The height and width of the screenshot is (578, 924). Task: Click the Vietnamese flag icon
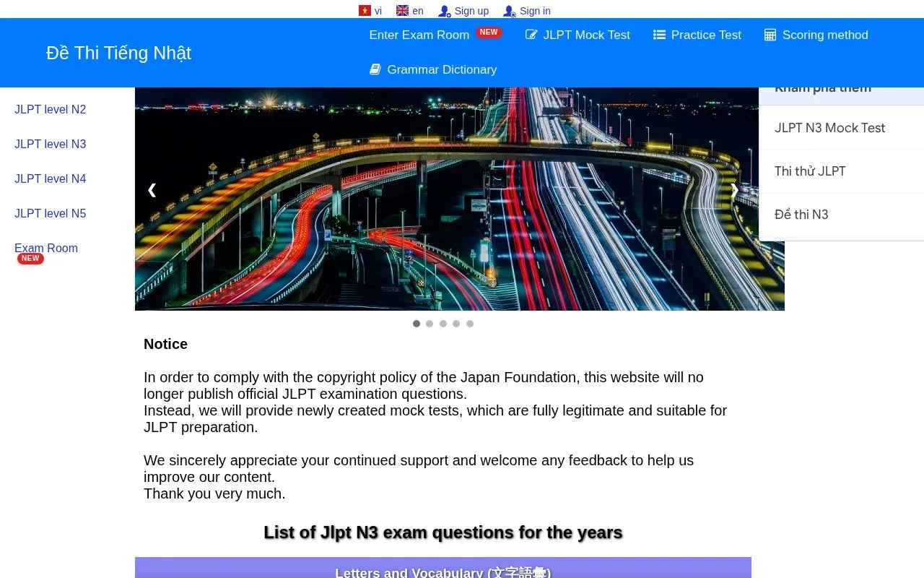pos(365,11)
